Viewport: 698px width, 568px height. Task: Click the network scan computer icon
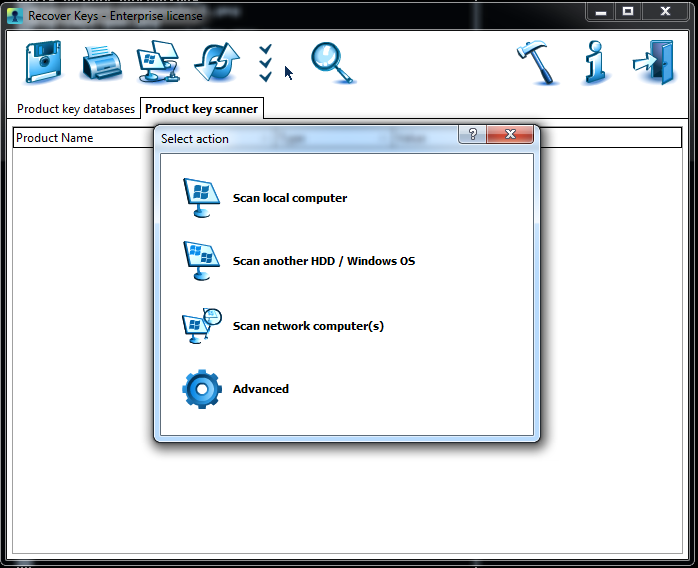[202, 326]
